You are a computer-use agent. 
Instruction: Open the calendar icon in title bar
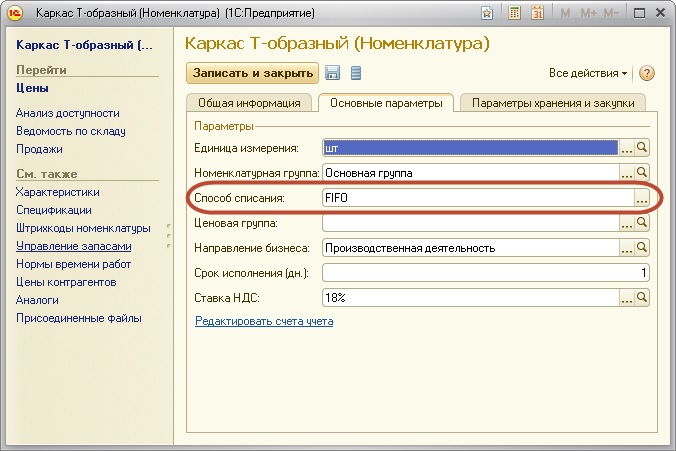click(537, 13)
